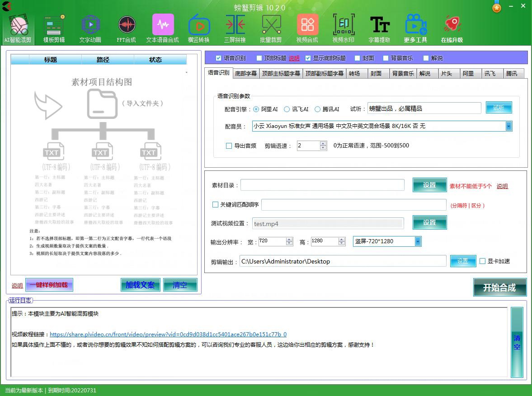The height and width of the screenshot is (396, 532).
Task: Open the video tutorial link in the log
Action: coord(168,335)
